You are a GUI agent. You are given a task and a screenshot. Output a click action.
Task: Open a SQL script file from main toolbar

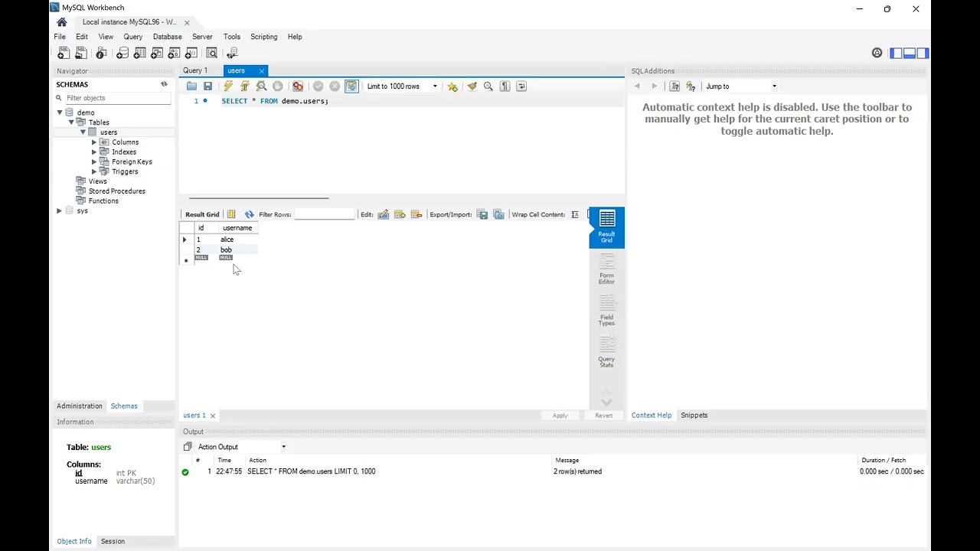click(x=80, y=53)
